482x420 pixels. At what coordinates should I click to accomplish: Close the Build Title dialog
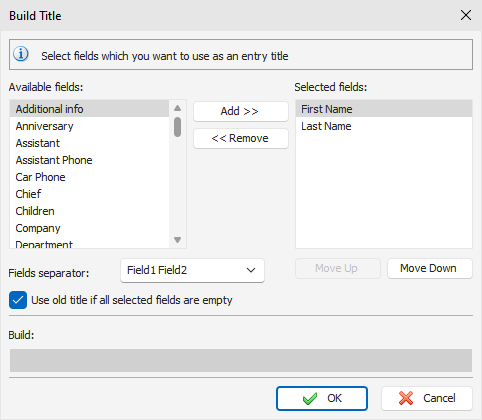[x=466, y=15]
